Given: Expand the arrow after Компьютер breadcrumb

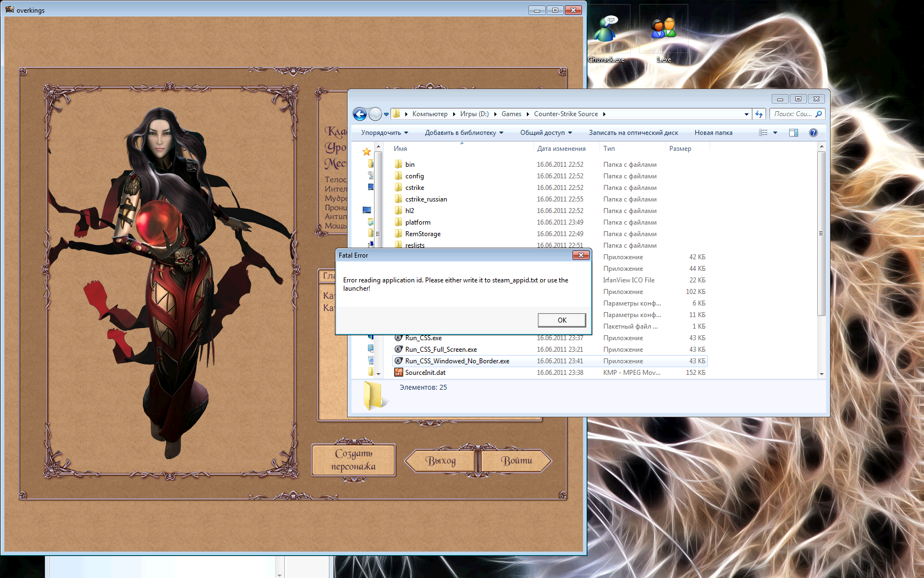Looking at the screenshot, I should [x=454, y=114].
